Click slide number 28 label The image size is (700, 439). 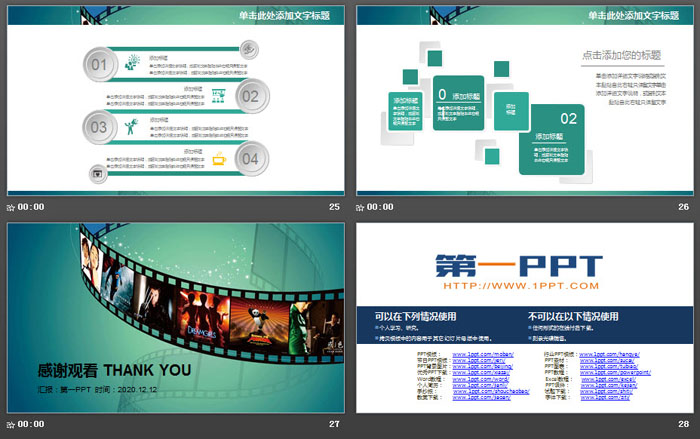pos(683,424)
